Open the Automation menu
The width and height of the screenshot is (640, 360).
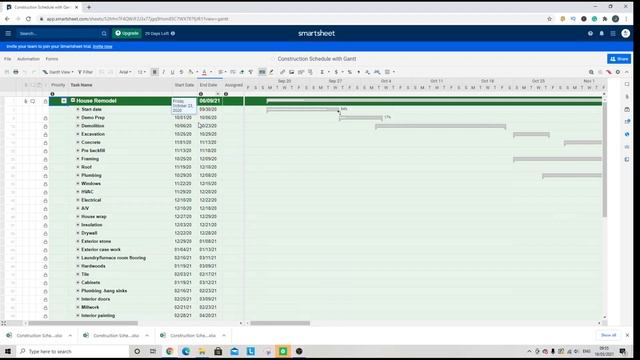(28, 59)
